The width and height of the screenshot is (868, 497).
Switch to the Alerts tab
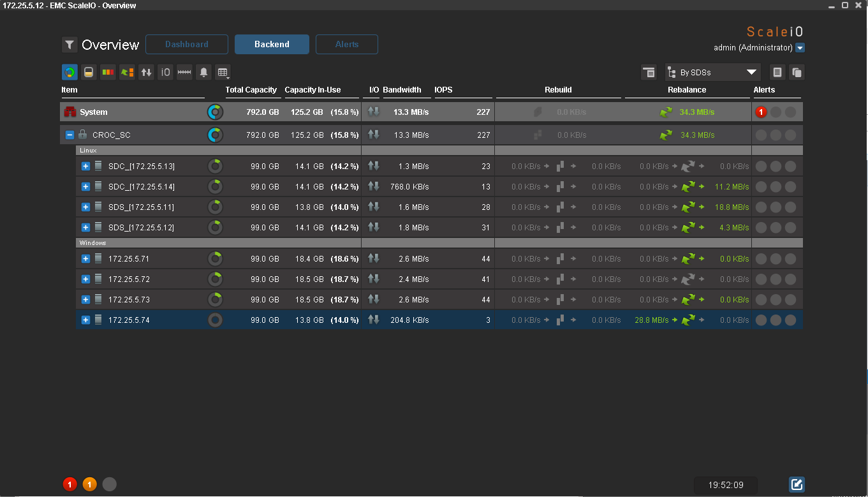point(347,45)
